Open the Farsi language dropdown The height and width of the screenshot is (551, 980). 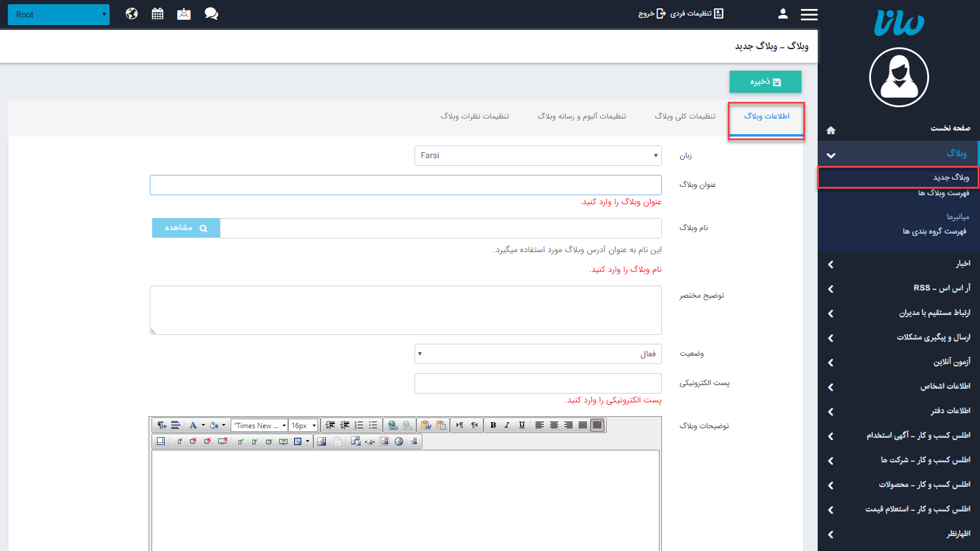coord(538,156)
